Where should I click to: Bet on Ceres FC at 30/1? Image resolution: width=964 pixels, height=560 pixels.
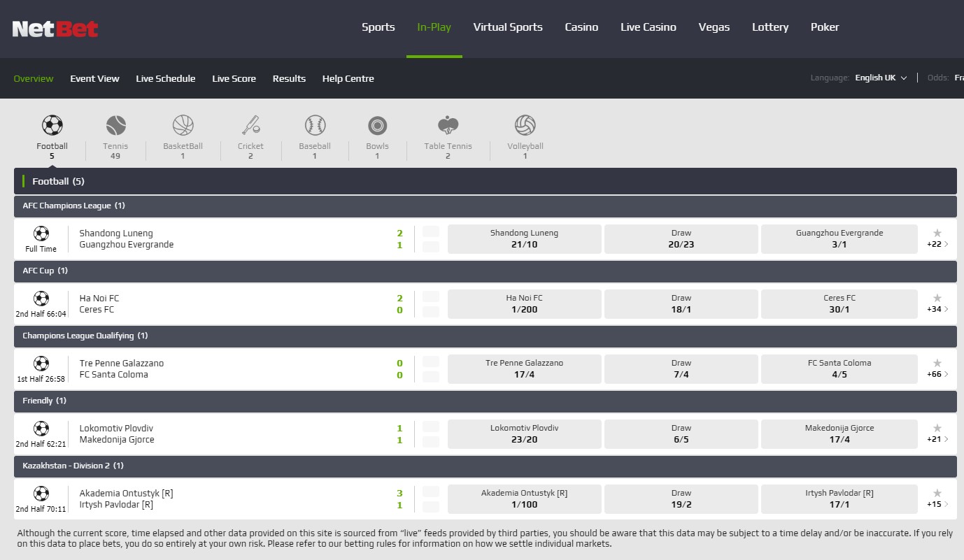pos(839,304)
